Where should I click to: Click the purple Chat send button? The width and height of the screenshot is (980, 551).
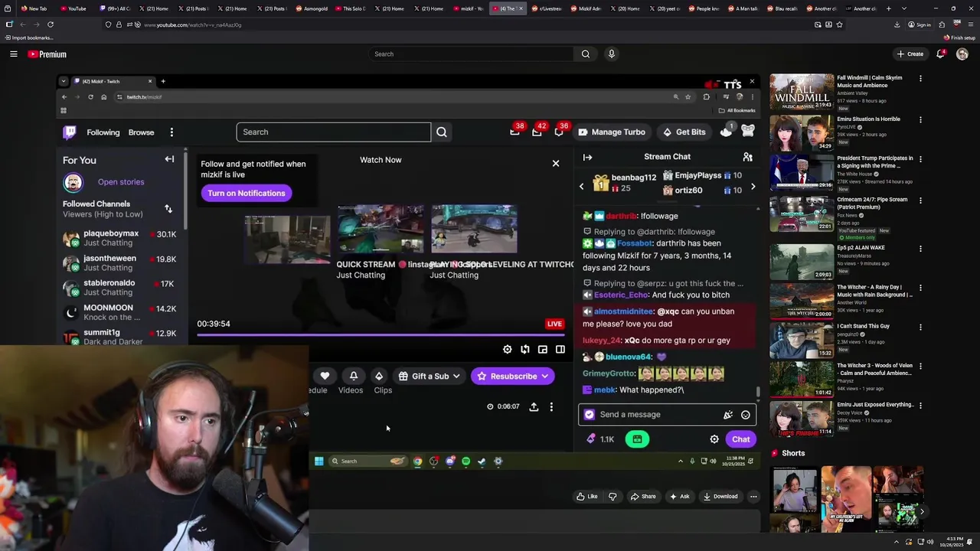pos(740,439)
